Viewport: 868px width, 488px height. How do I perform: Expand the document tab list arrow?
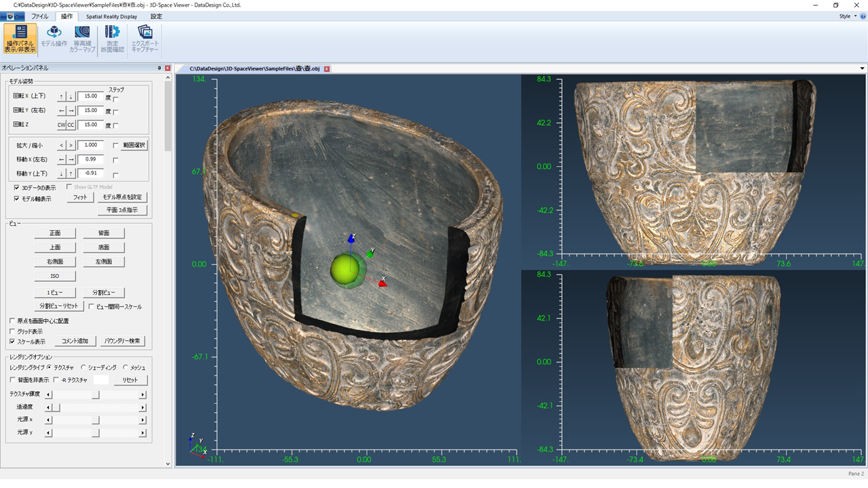click(x=862, y=68)
